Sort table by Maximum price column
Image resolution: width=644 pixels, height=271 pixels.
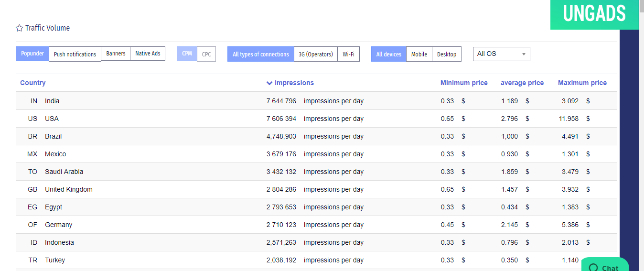[582, 83]
